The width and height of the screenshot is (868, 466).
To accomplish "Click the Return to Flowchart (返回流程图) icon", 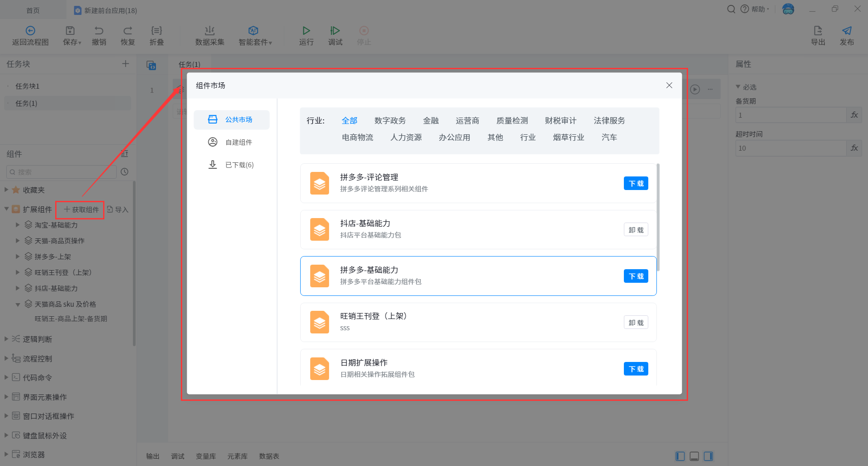I will tap(30, 31).
